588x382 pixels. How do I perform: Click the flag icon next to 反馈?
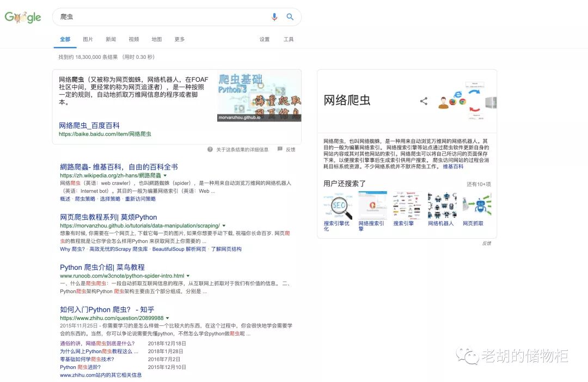[281, 149]
